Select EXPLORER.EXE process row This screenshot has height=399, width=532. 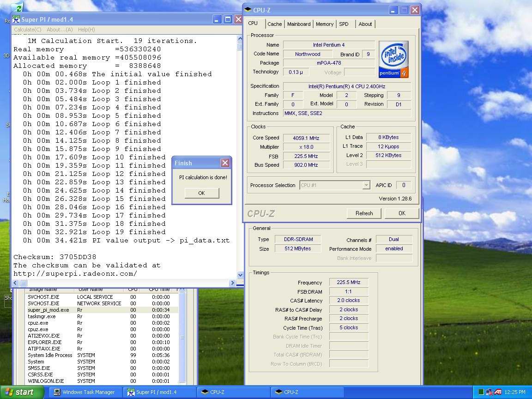(x=103, y=342)
